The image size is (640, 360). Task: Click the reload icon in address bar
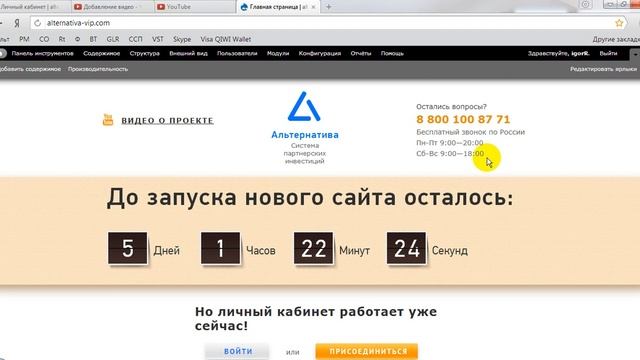(38, 23)
